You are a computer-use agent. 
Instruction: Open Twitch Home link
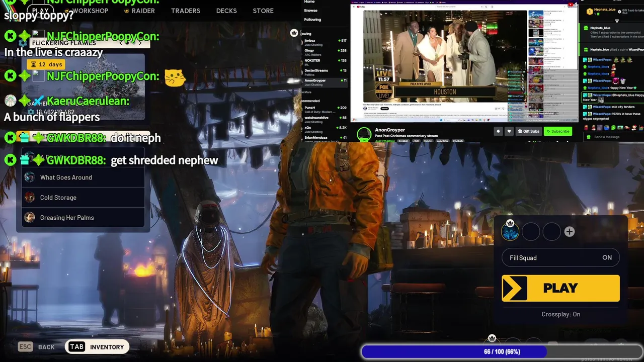point(309,2)
